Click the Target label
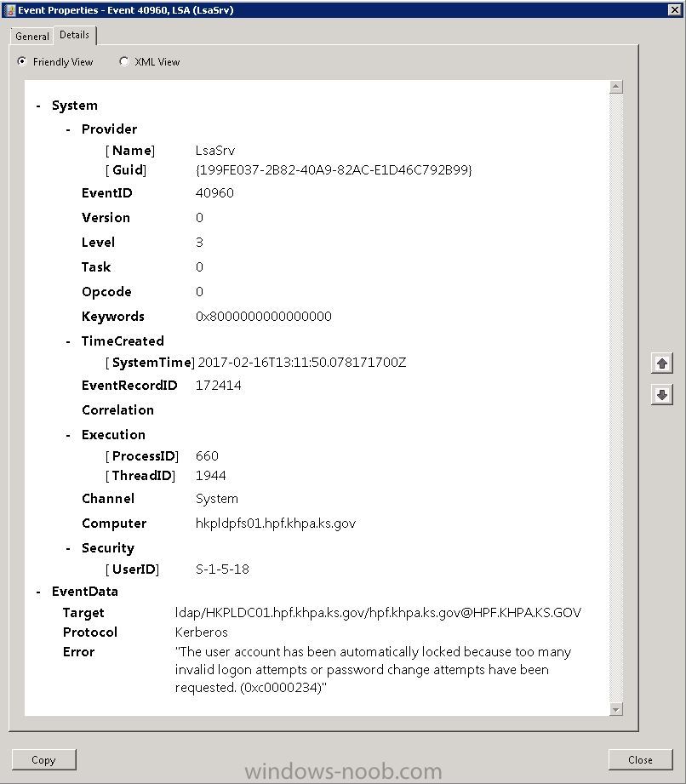 pyautogui.click(x=83, y=613)
